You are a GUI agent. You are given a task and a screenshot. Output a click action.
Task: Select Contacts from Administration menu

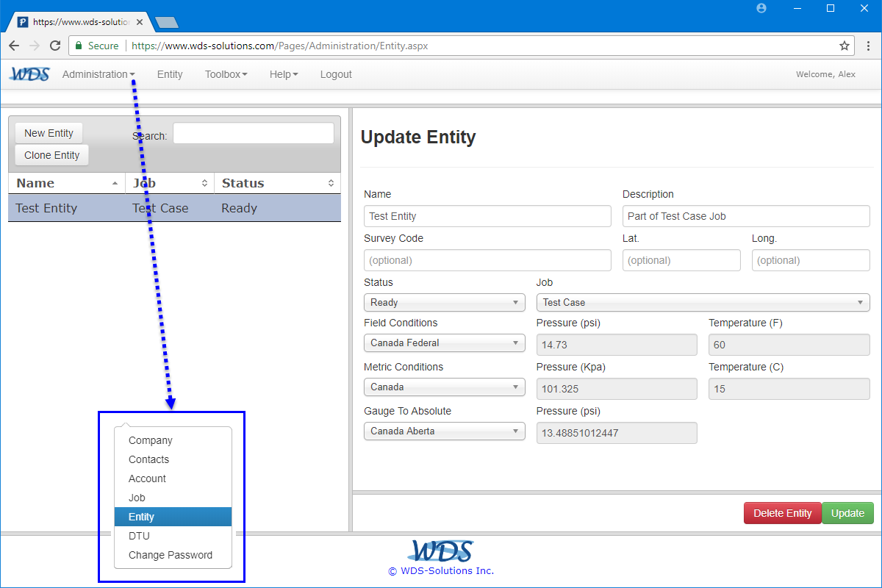pyautogui.click(x=173, y=459)
